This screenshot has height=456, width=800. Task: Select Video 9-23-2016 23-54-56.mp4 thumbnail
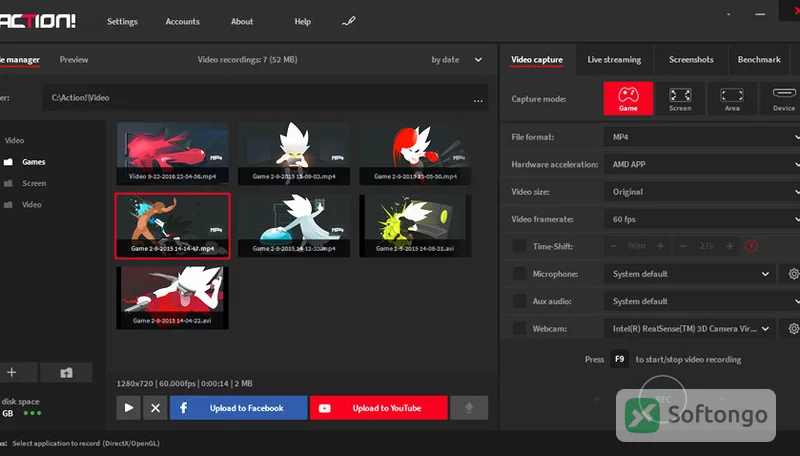[x=172, y=153]
